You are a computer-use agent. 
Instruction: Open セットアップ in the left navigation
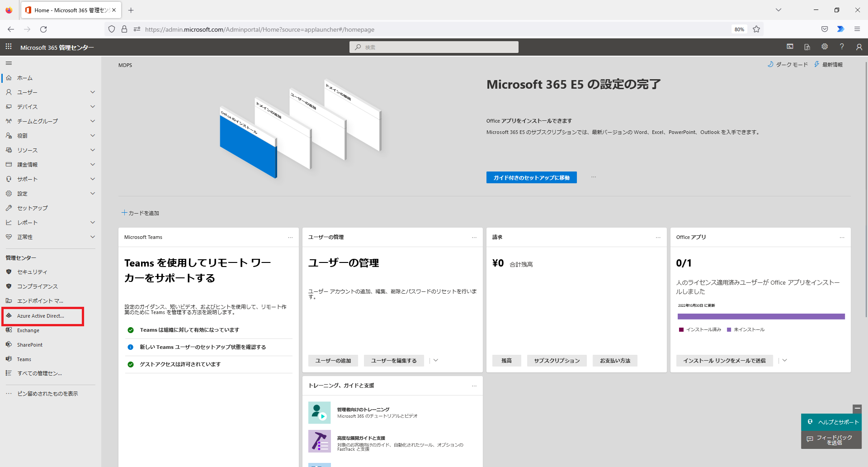pos(32,208)
